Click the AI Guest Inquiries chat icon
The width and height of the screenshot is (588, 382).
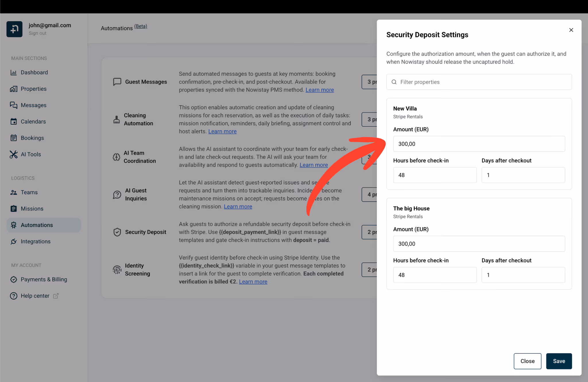coord(117,195)
